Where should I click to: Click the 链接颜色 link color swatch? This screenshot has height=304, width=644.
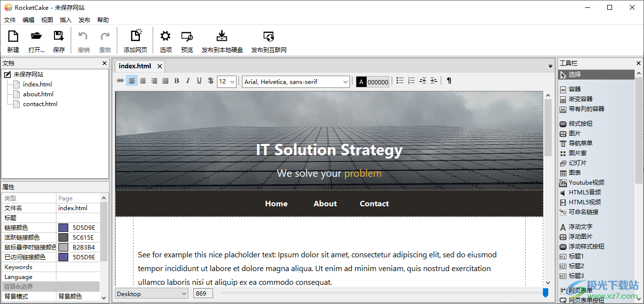pyautogui.click(x=63, y=228)
